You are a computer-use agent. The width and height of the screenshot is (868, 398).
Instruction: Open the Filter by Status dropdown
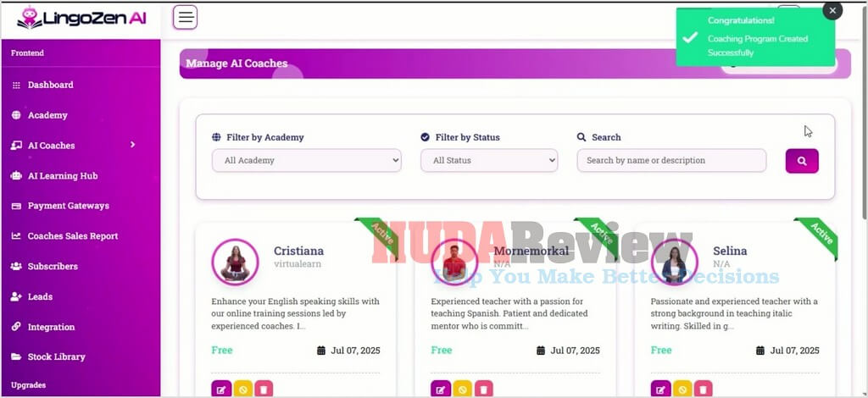coord(489,160)
